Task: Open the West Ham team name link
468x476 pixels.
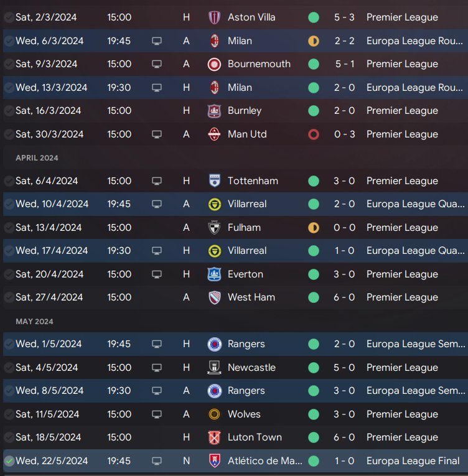Action: click(251, 297)
